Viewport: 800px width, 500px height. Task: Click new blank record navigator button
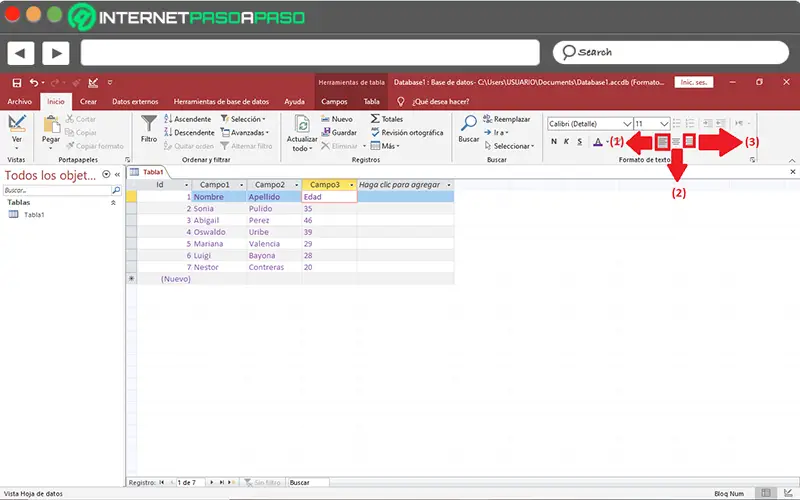(x=232, y=482)
